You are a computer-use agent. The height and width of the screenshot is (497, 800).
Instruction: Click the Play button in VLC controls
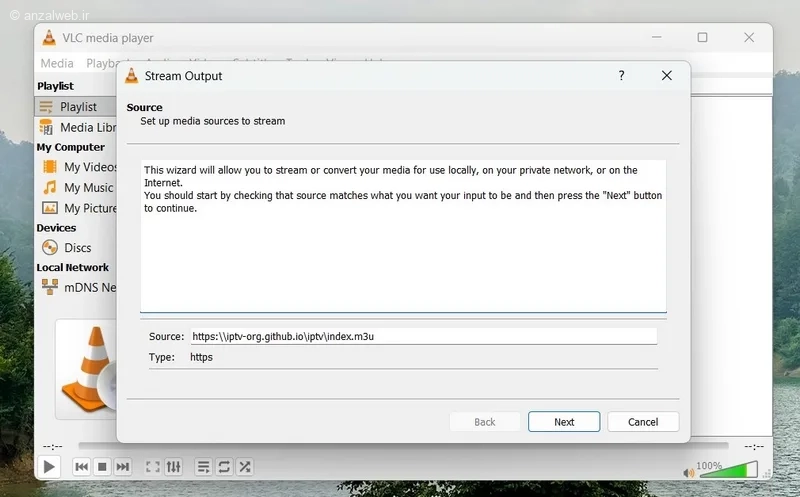coord(49,466)
